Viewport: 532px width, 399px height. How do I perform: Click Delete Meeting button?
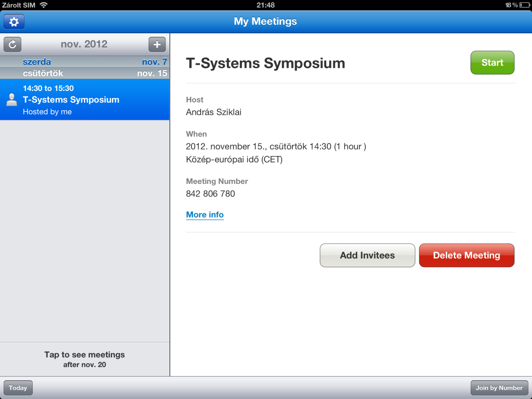[466, 255]
